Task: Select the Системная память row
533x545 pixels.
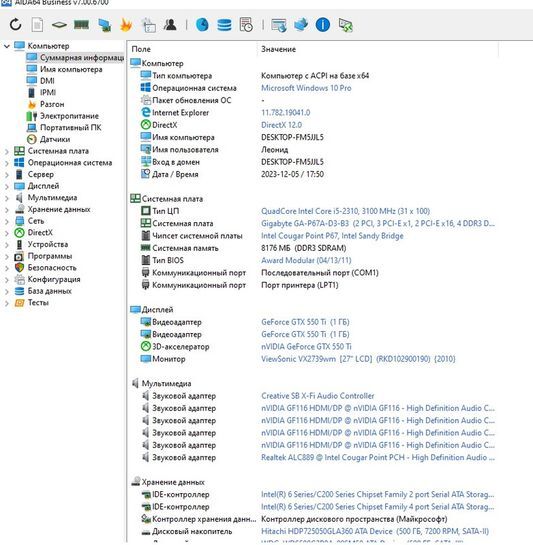Action: (313, 248)
